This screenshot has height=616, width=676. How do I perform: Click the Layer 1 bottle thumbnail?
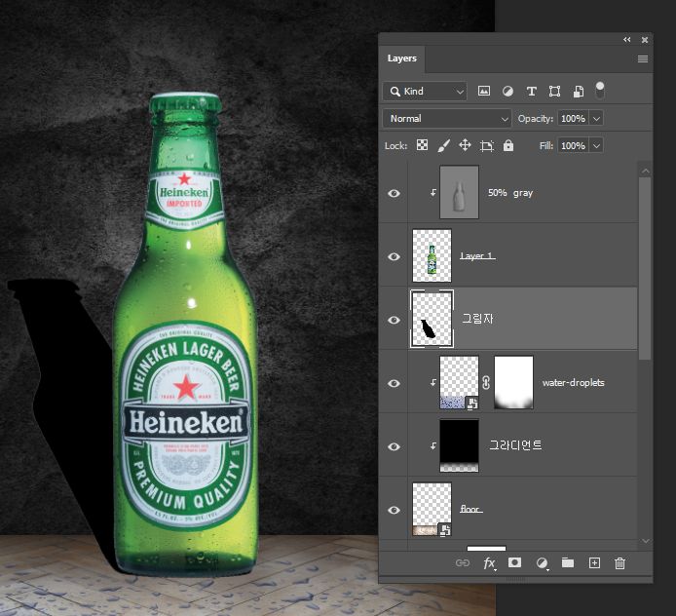point(432,255)
